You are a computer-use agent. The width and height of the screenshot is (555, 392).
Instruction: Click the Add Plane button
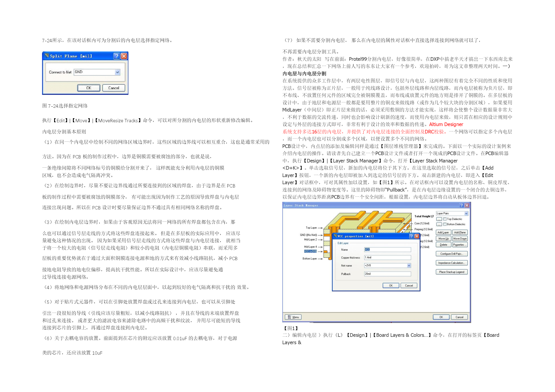pyautogui.click(x=460, y=233)
